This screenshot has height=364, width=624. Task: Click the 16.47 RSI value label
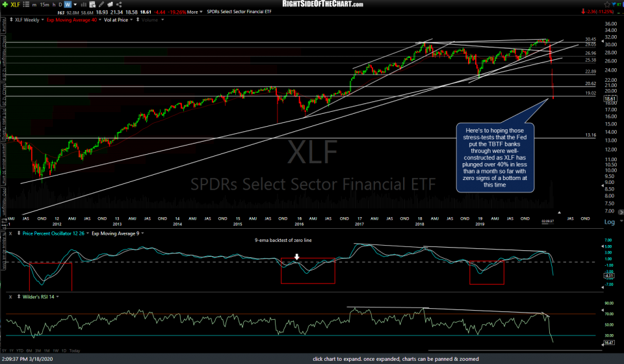pyautogui.click(x=609, y=342)
